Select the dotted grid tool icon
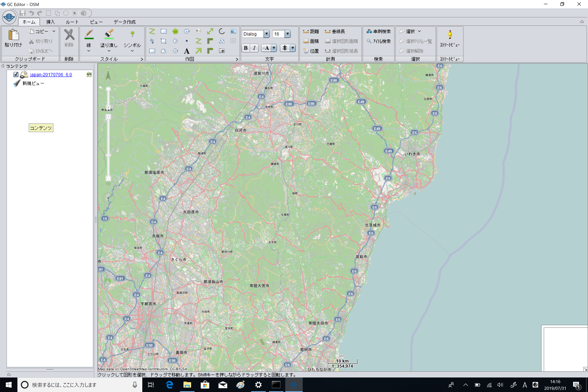Viewport: 588px width, 392px height. coord(233,41)
